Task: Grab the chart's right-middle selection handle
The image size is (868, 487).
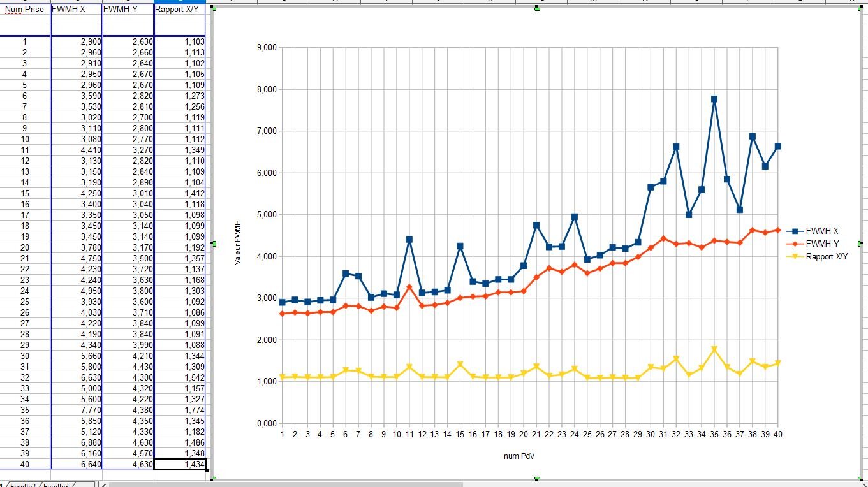Action: (861, 243)
